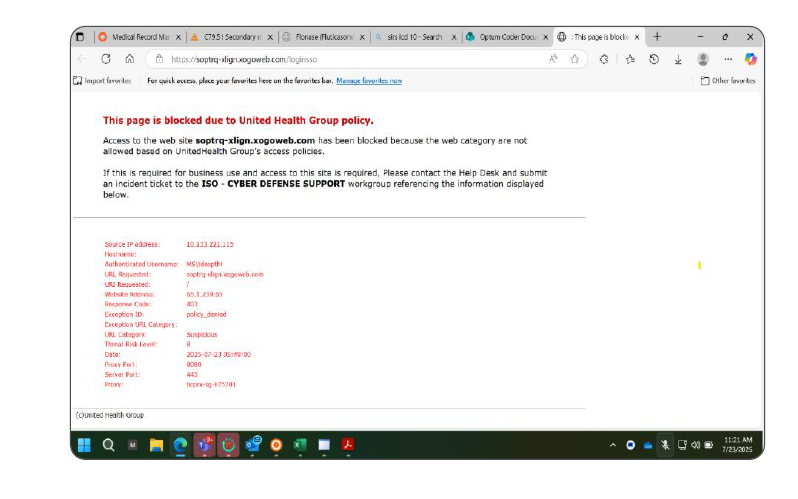798x499 pixels.
Task: Close the Optum Coder tab
Action: (546, 37)
